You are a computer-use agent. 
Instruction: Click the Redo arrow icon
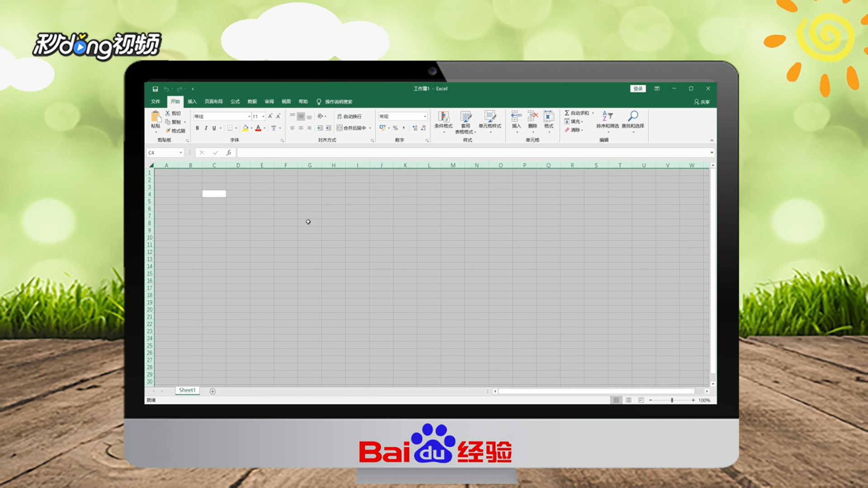[x=179, y=89]
